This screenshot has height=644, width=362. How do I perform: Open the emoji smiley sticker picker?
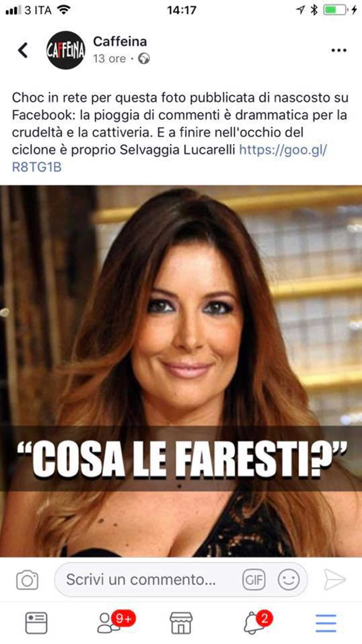[289, 580]
